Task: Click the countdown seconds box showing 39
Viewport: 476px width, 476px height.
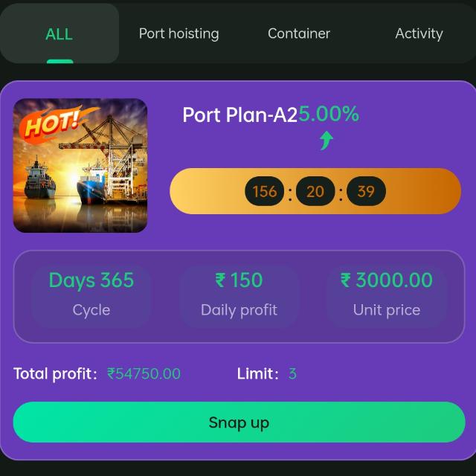Action: click(x=365, y=192)
